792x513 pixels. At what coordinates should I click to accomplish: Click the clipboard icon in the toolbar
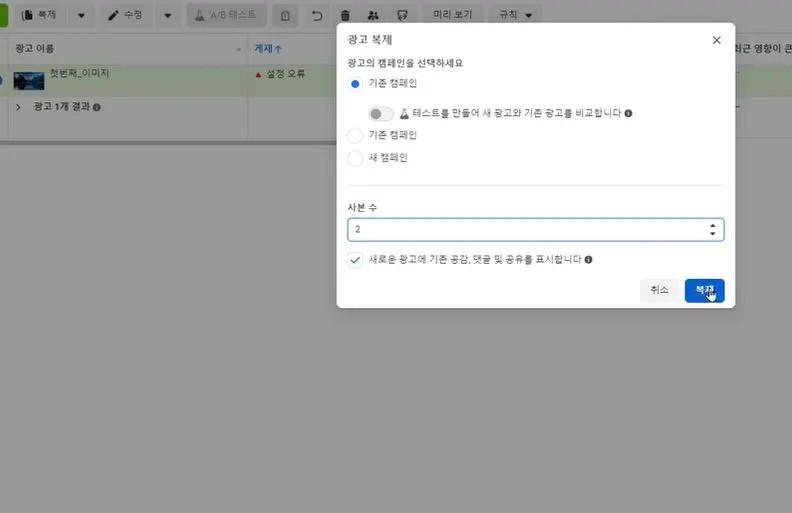click(x=285, y=16)
